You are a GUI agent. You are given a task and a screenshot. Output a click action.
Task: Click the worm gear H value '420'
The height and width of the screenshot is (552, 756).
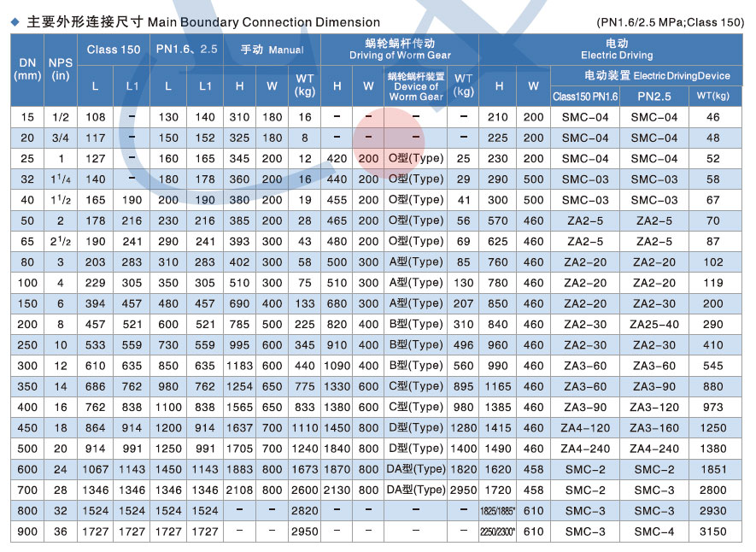pos(337,159)
